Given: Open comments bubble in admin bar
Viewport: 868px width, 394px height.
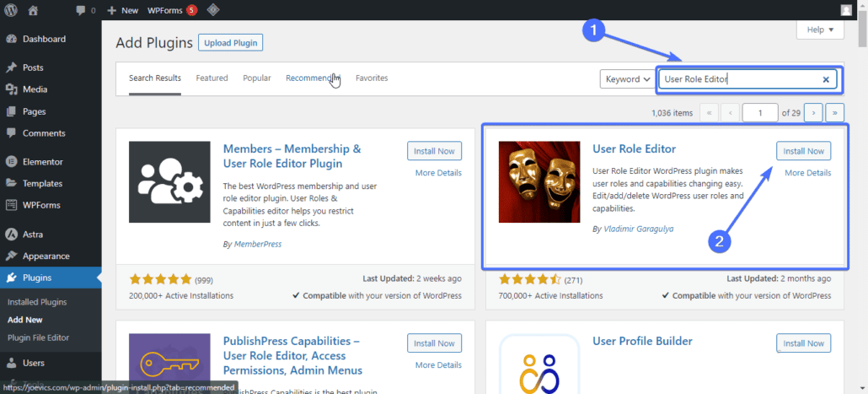Looking at the screenshot, I should (x=86, y=10).
